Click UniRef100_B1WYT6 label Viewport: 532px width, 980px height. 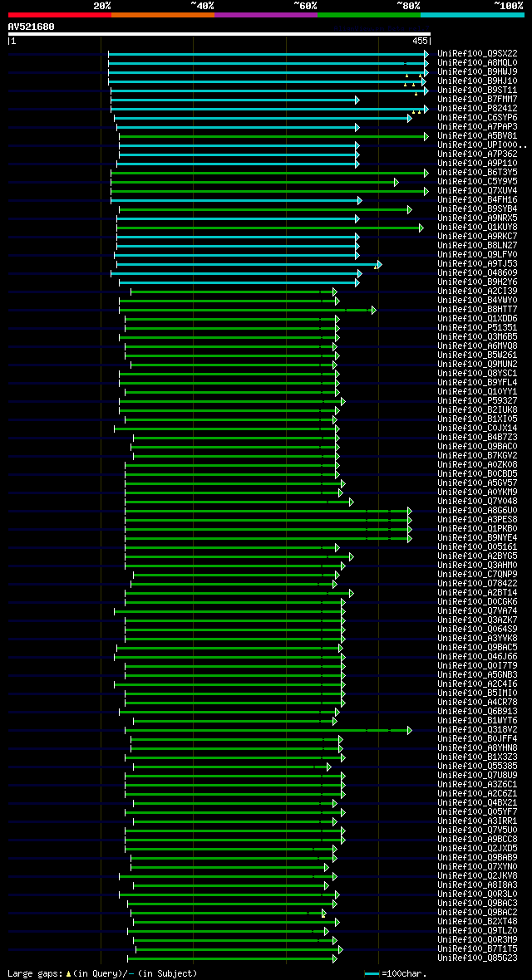[x=477, y=721]
